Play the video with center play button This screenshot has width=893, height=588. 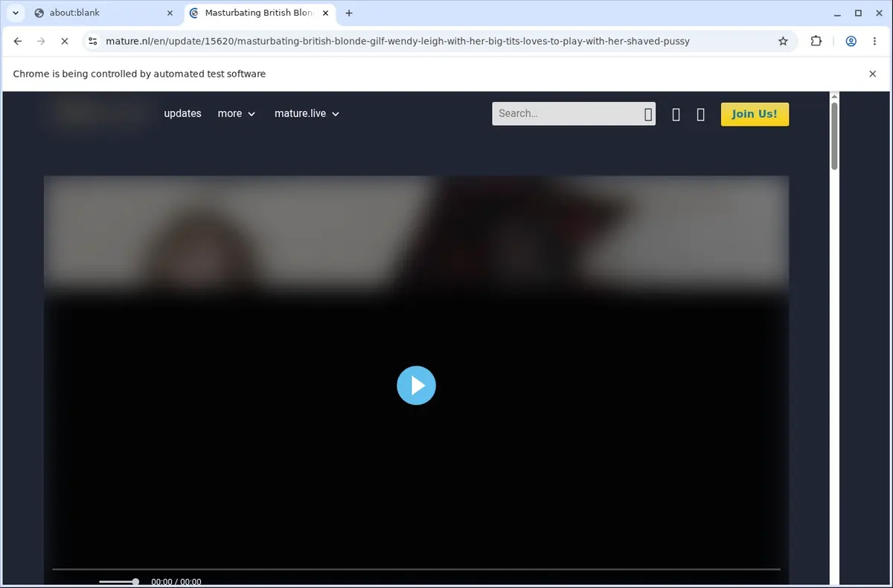(x=416, y=386)
